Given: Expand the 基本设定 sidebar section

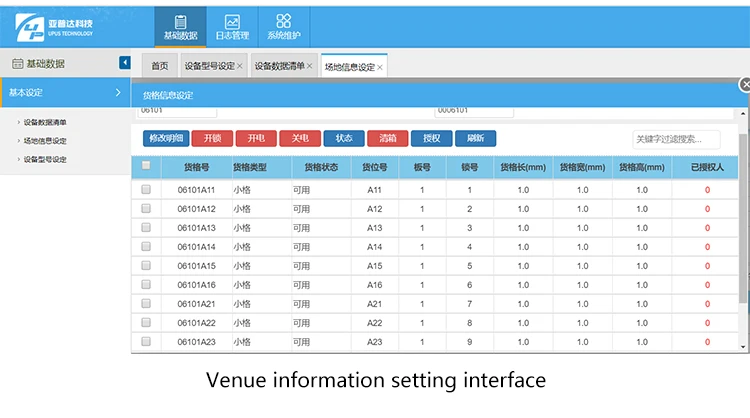Looking at the screenshot, I should 65,92.
